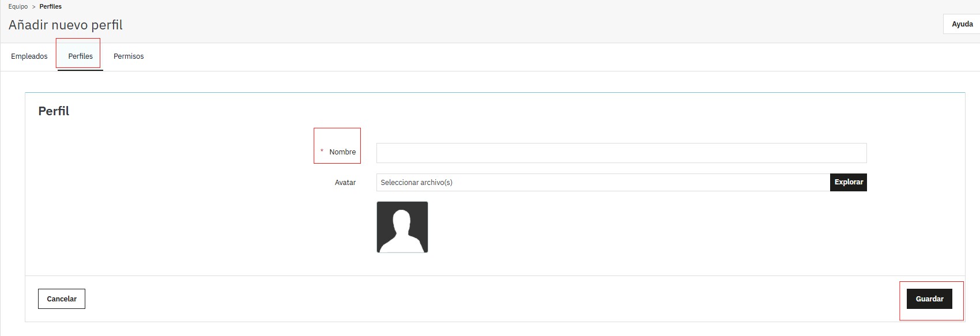
Task: Click the Nombre field label
Action: 342,152
